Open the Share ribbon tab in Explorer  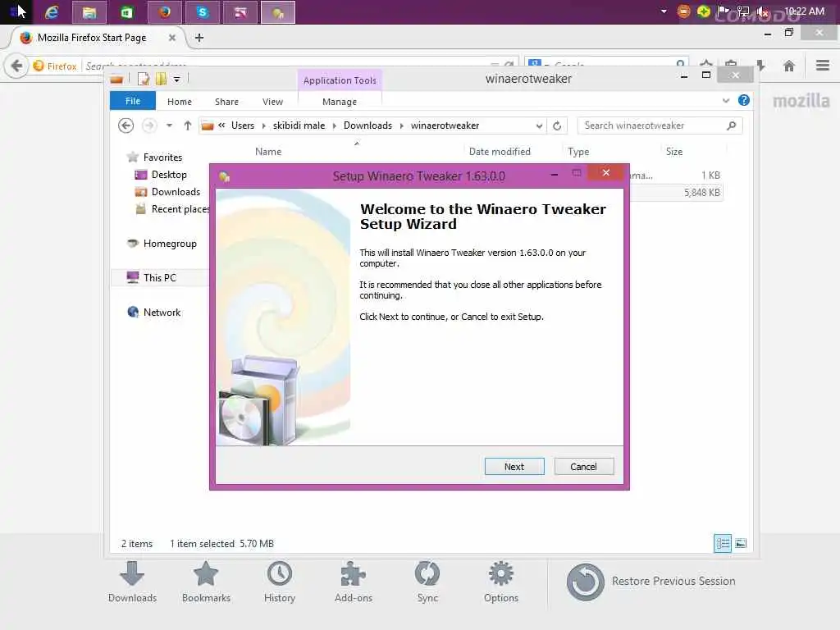coord(226,101)
